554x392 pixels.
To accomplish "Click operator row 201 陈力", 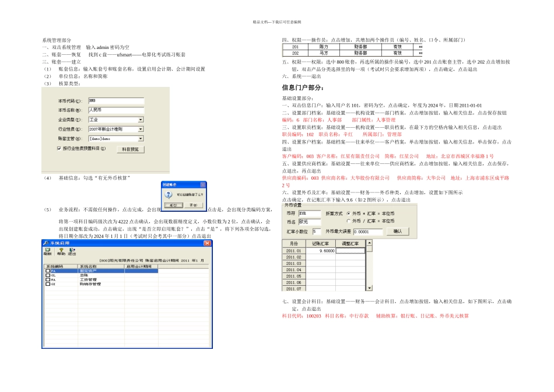I will coord(352,47).
